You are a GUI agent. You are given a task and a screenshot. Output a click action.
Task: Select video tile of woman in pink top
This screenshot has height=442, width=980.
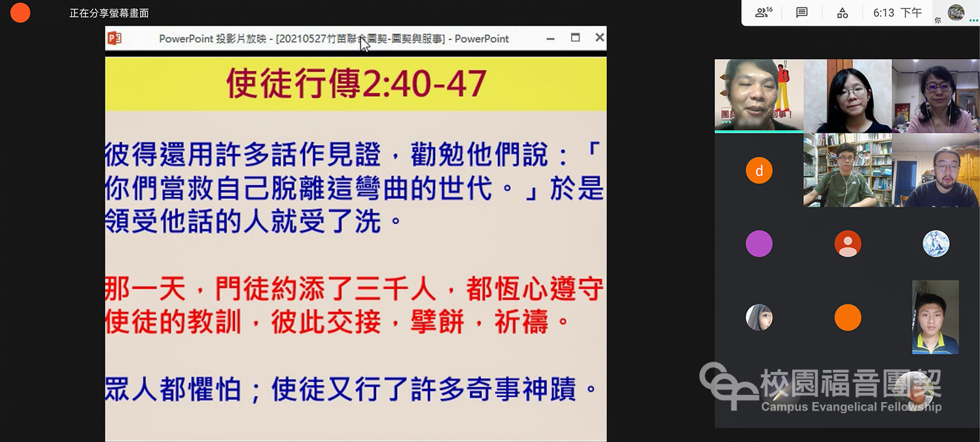(x=936, y=96)
